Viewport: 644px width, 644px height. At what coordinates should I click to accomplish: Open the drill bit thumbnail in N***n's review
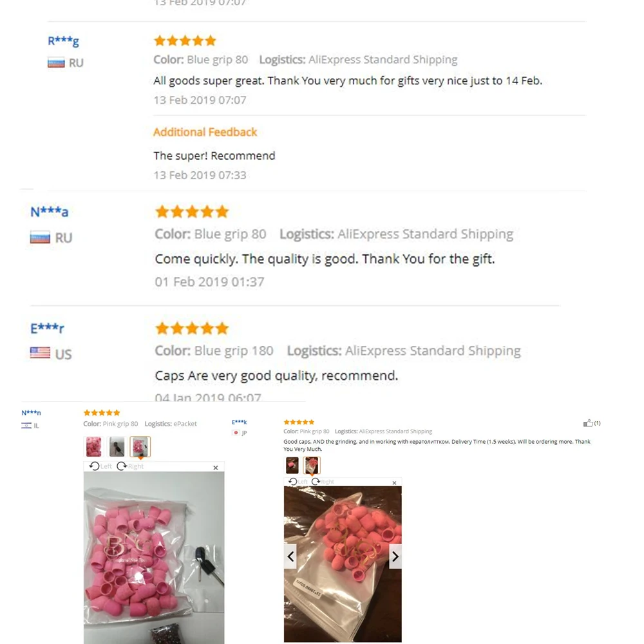pyautogui.click(x=117, y=446)
